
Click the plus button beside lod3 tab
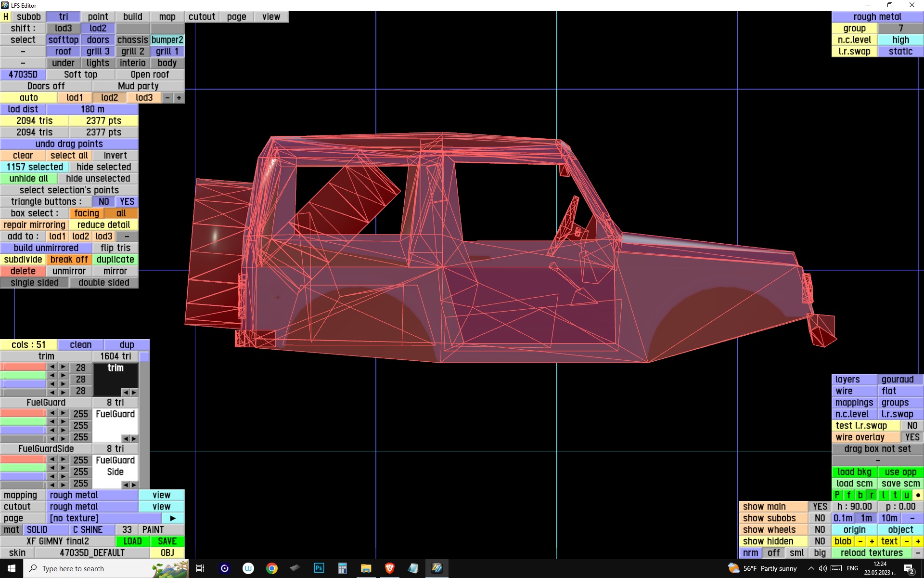(x=179, y=97)
